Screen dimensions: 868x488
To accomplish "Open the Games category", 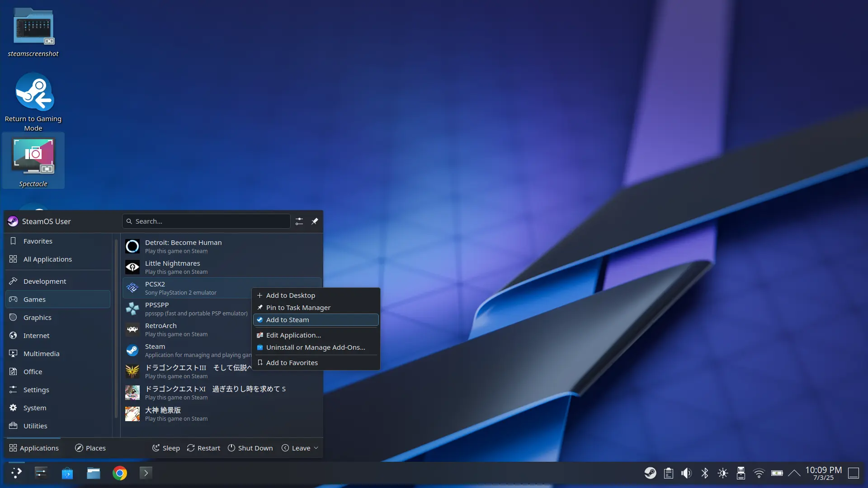I will [58, 300].
